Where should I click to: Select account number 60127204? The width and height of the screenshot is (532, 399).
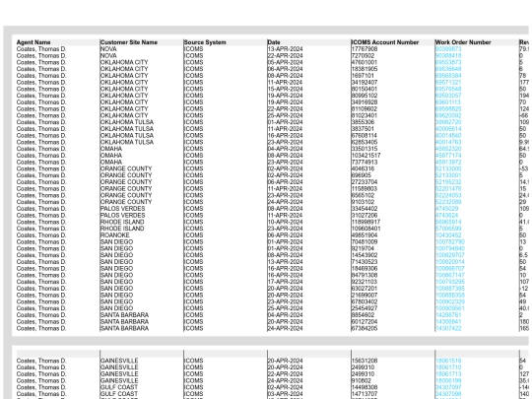click(x=365, y=321)
